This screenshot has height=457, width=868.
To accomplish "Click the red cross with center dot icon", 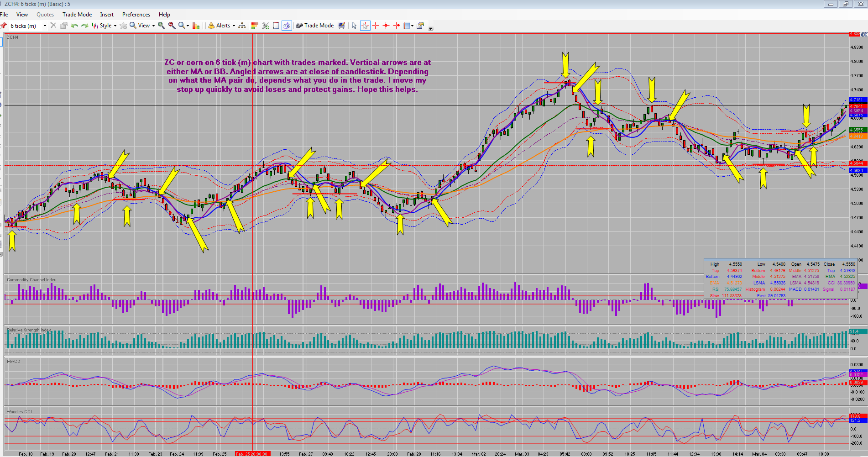I will coord(386,26).
